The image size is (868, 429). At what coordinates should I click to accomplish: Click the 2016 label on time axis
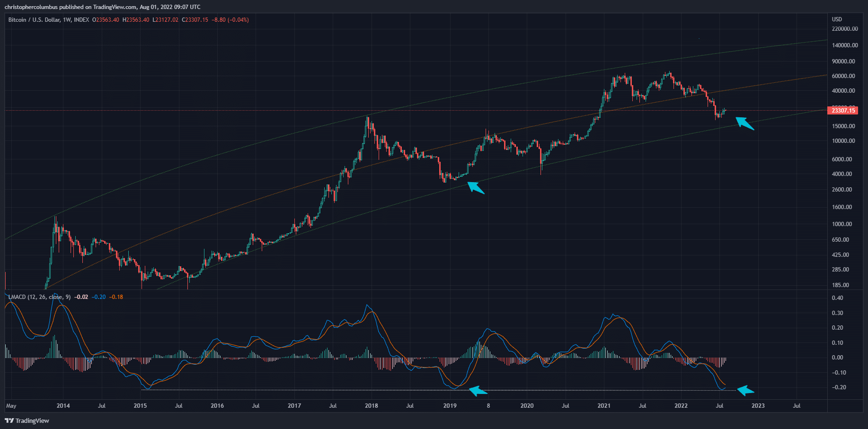(217, 406)
